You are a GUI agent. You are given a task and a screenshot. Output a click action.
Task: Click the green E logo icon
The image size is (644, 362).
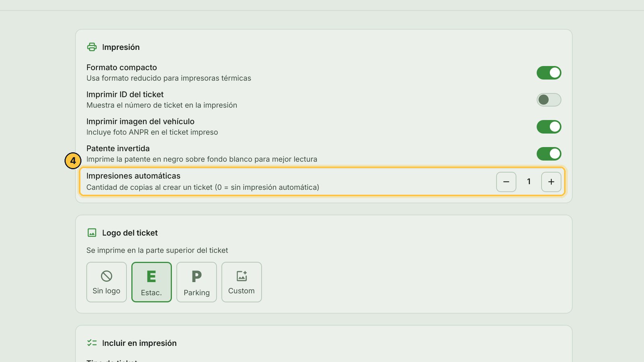151,276
